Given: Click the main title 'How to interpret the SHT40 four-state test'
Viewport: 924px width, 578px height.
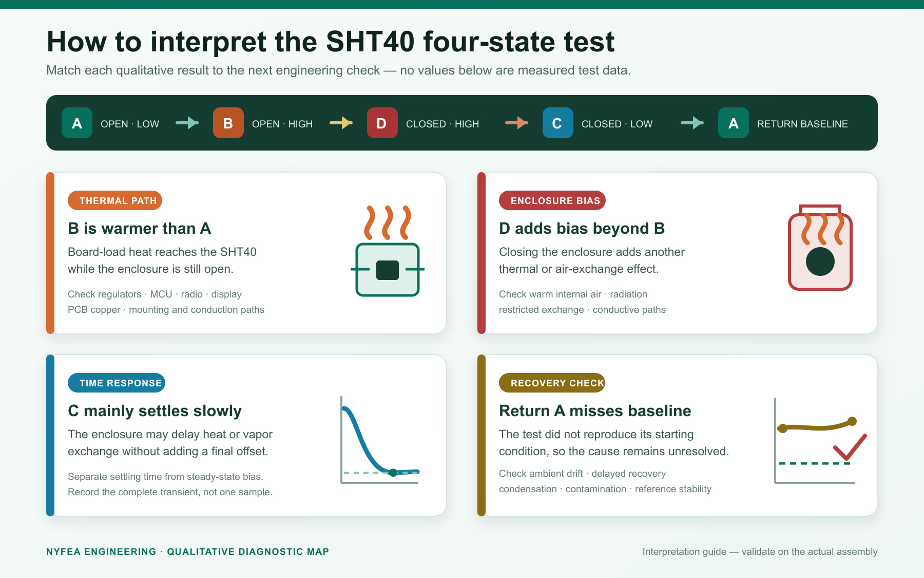Looking at the screenshot, I should pyautogui.click(x=331, y=42).
